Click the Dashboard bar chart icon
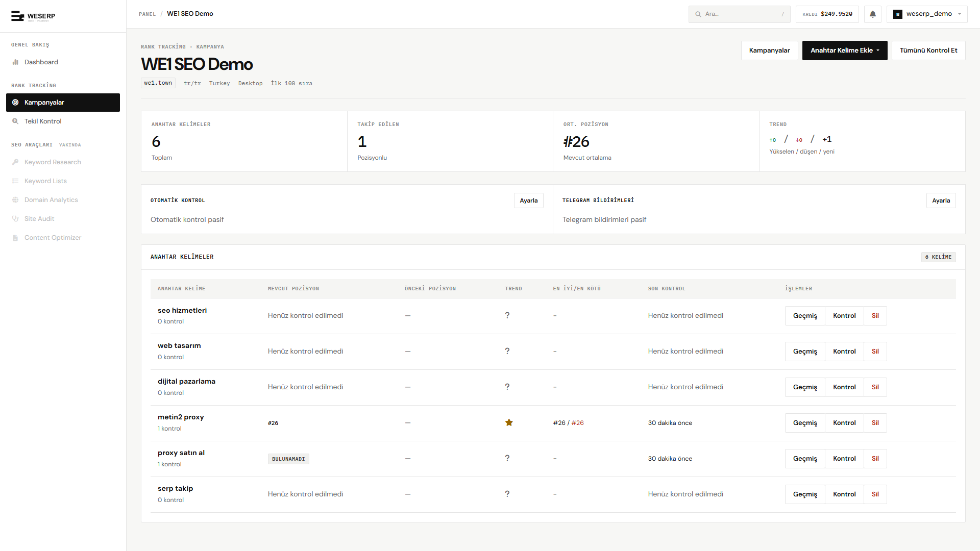This screenshot has width=980, height=551. pyautogui.click(x=15, y=62)
